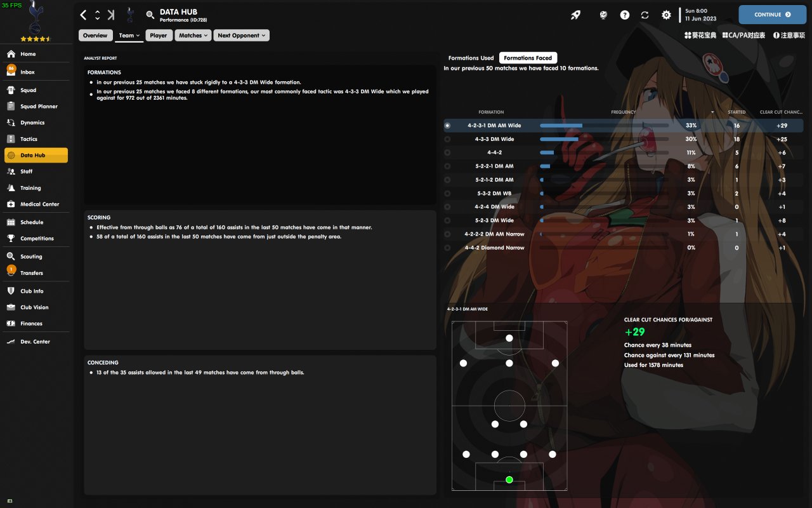
Task: Open the history up/down chevron in top bar
Action: 97,15
